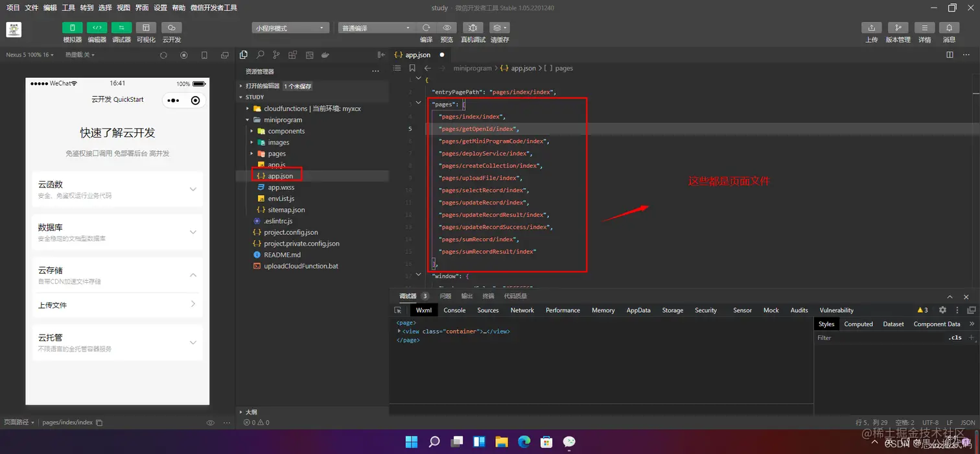Image resolution: width=980 pixels, height=454 pixels.
Task: Click the back arrow in breadcrumb bar
Action: (428, 68)
